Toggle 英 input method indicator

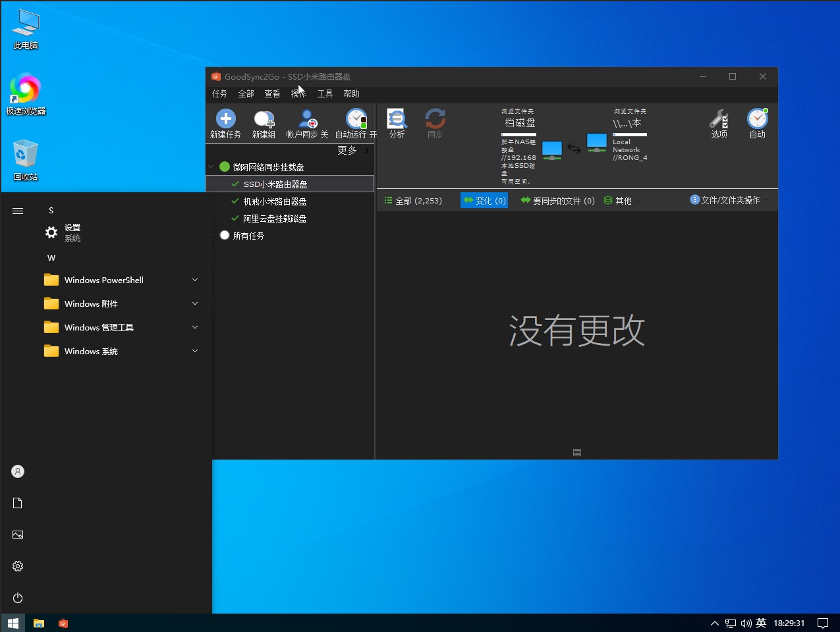click(761, 623)
